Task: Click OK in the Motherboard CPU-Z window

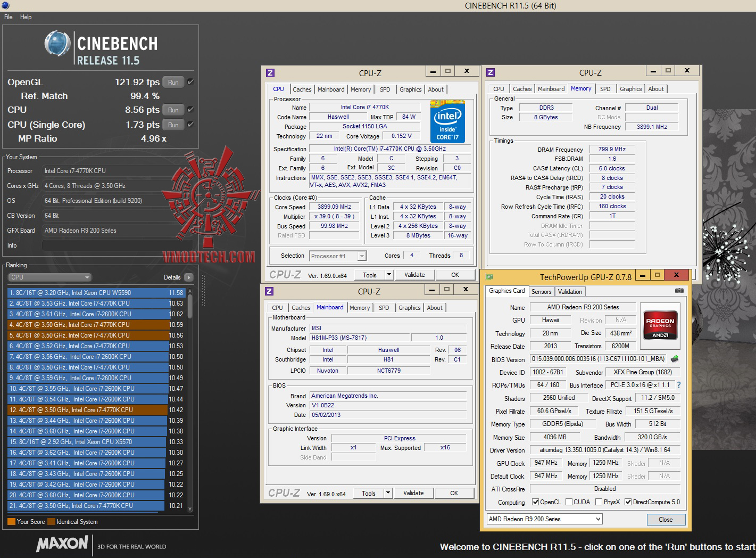Action: pos(454,493)
